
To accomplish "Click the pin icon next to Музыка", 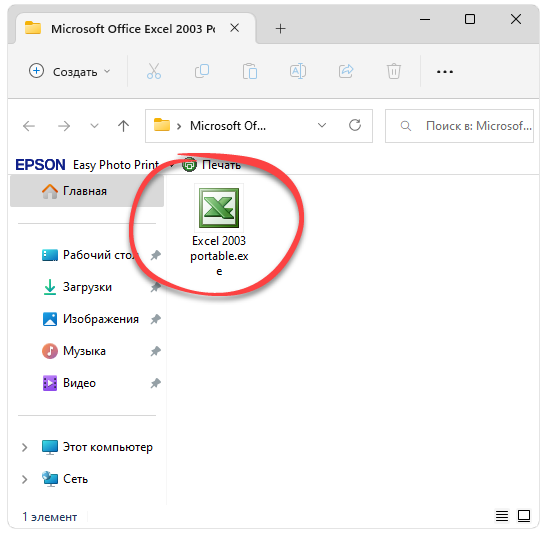I will [x=156, y=351].
